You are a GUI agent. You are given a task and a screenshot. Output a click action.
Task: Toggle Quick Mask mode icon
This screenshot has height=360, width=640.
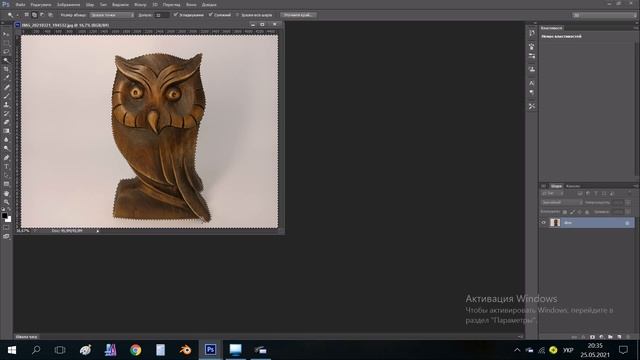coord(6,228)
